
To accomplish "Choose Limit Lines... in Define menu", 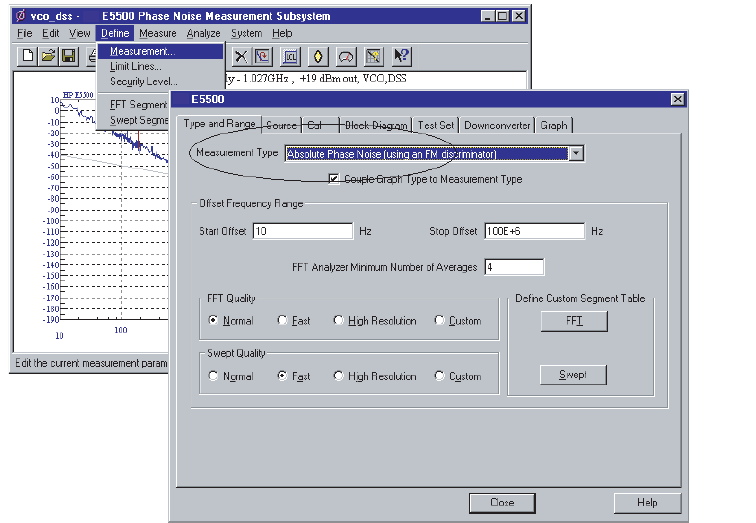I will [x=161, y=67].
